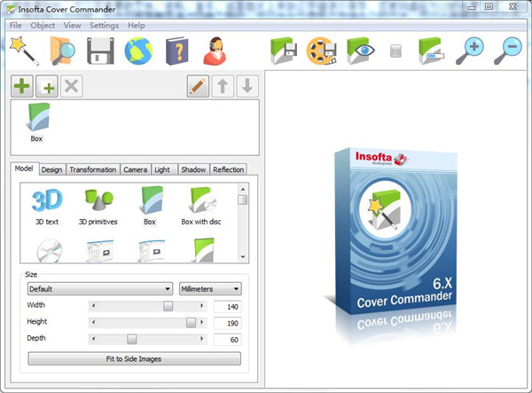Click the zoom in magnifier
Screen dimensions: 532x393
click(470, 51)
